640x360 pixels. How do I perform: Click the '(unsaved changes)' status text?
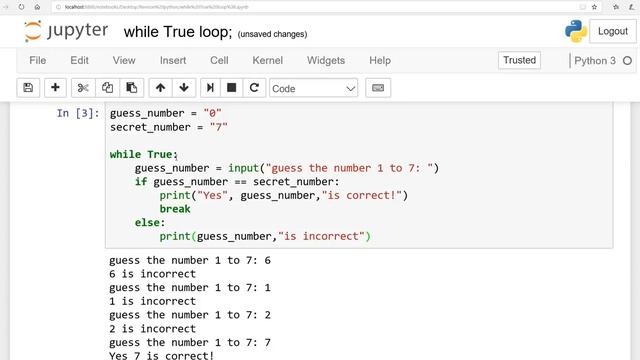pos(272,34)
